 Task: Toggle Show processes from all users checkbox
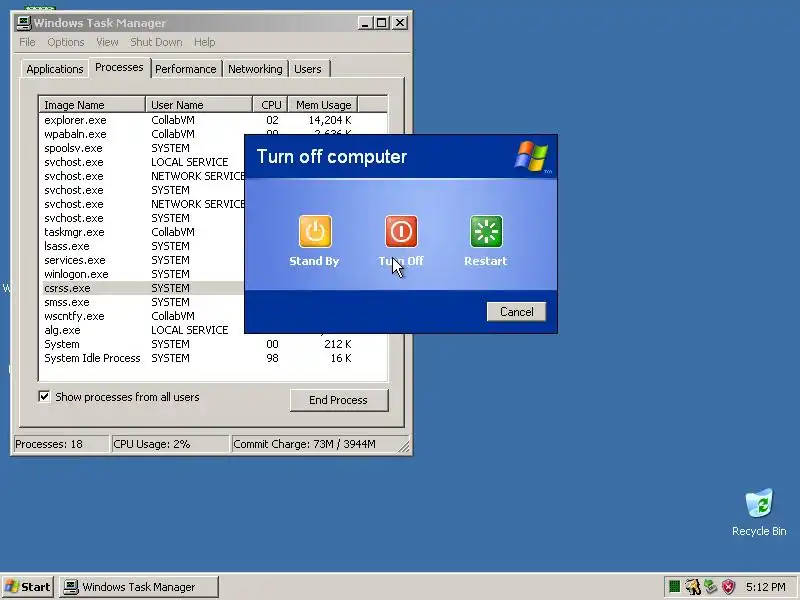(44, 396)
